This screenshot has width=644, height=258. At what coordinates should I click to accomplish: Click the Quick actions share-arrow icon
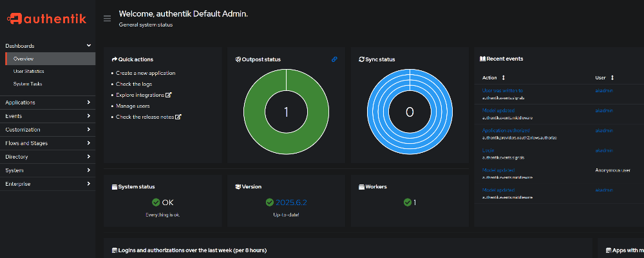coord(114,59)
